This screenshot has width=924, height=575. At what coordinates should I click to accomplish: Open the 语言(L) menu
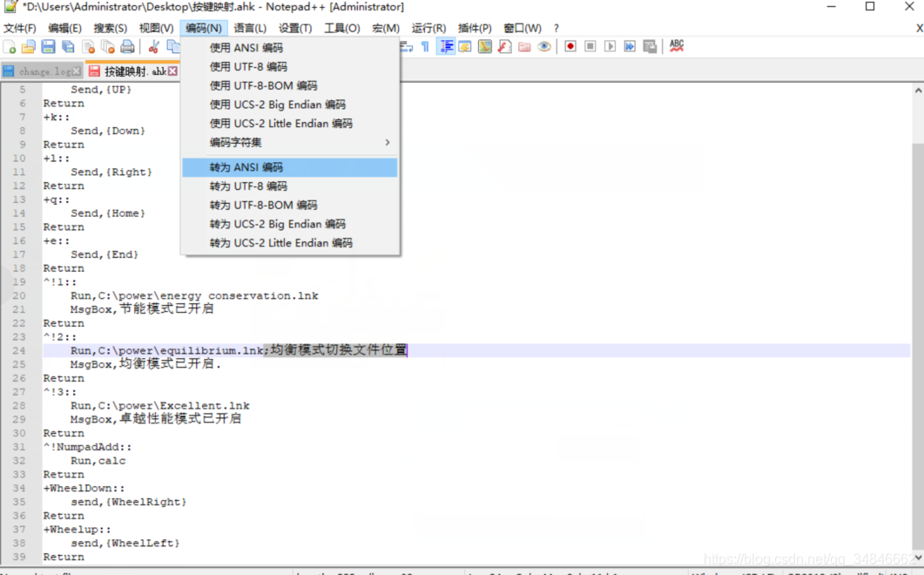pyautogui.click(x=250, y=28)
